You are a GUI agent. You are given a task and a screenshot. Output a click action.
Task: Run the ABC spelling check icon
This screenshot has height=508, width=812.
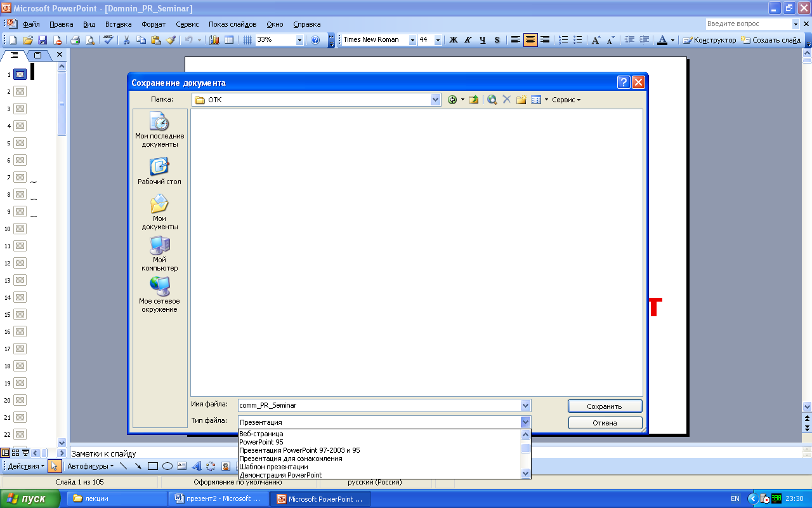[108, 40]
